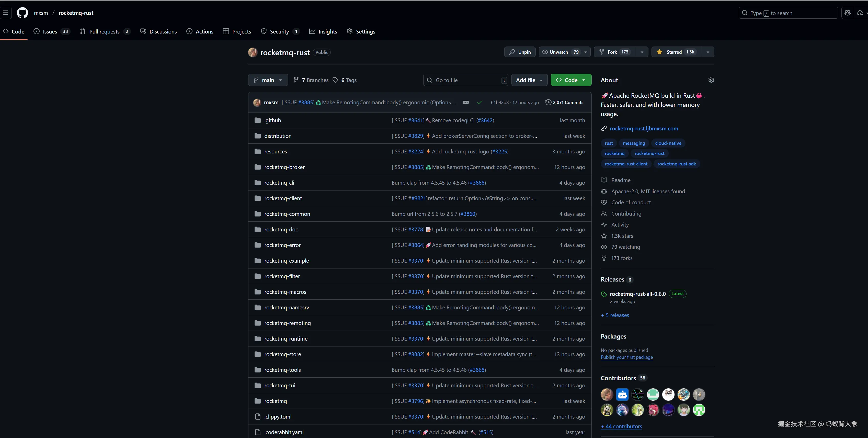
Task: Focus the Type / to search field
Action: coord(788,13)
